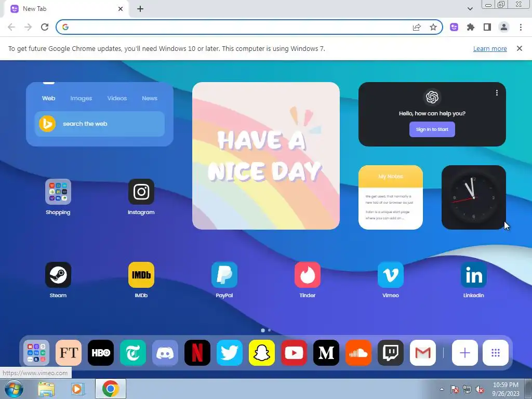Select the Web search tab
The height and width of the screenshot is (399, 532).
pyautogui.click(x=48, y=98)
